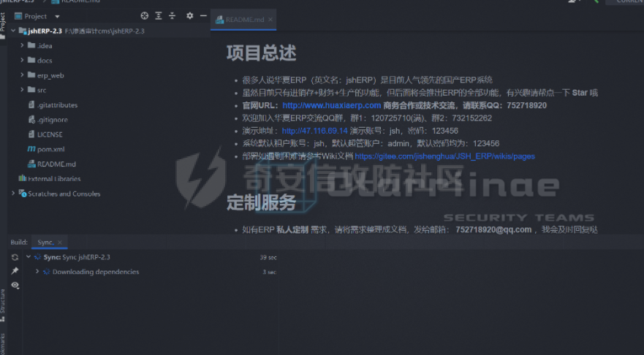Expand Scratches and Consoles node
Image resolution: width=644 pixels, height=355 pixels.
tap(13, 194)
